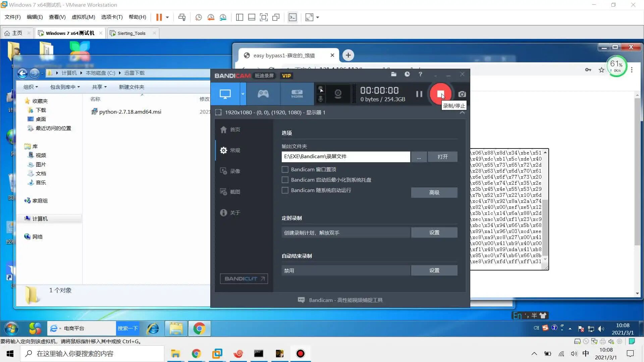Toggle the VMware pause button

159,17
